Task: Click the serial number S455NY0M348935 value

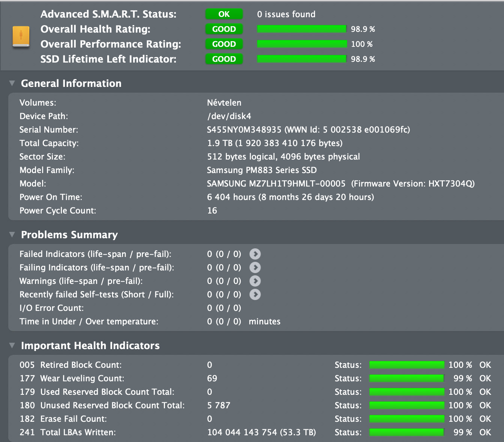Action: (244, 130)
